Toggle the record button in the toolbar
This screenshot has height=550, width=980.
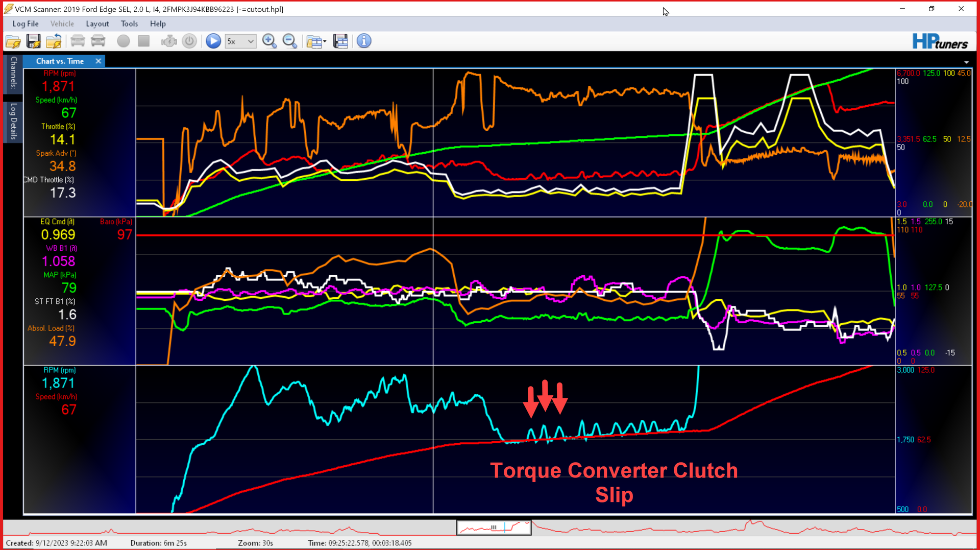(x=123, y=41)
